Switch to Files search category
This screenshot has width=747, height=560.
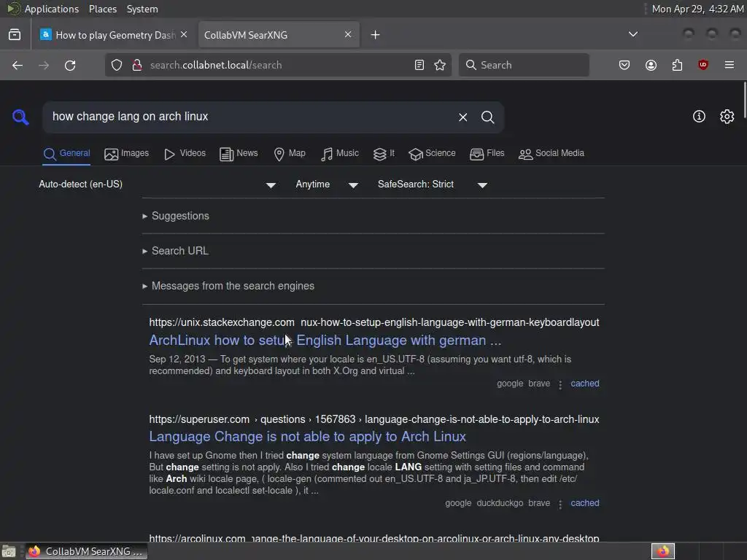pos(487,153)
